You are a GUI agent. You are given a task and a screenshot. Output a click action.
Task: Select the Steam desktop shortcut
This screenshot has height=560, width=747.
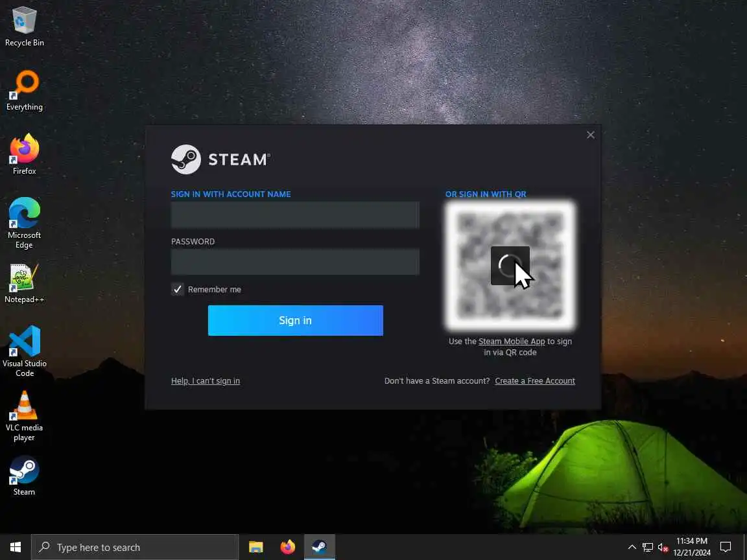click(24, 476)
